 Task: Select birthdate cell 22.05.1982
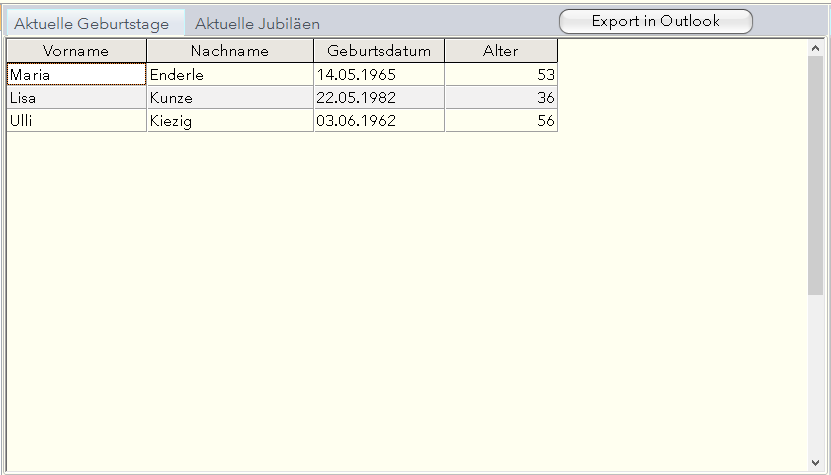[379, 98]
